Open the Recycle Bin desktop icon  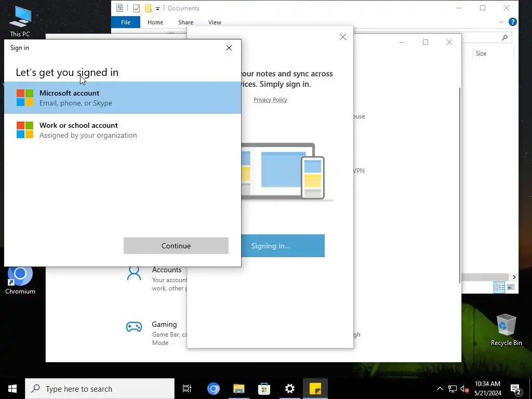[506, 330]
